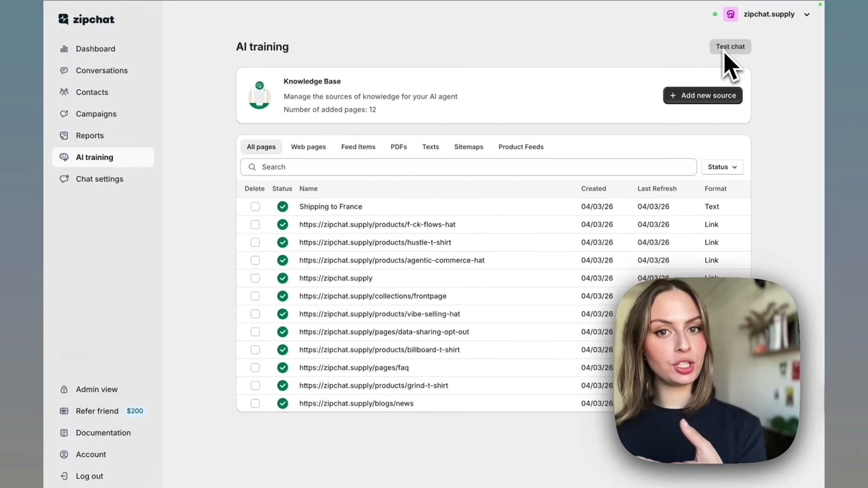This screenshot has height=488, width=868.
Task: Click the Log out icon
Action: tap(64, 476)
